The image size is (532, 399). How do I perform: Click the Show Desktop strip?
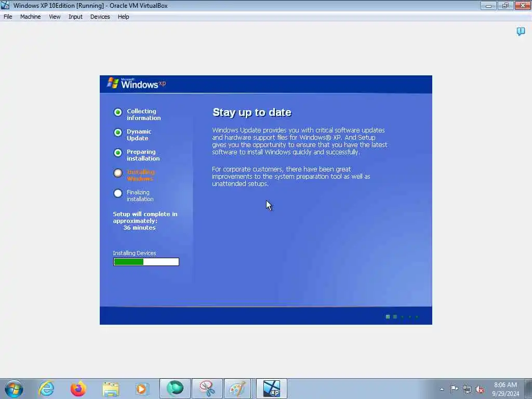coord(528,389)
